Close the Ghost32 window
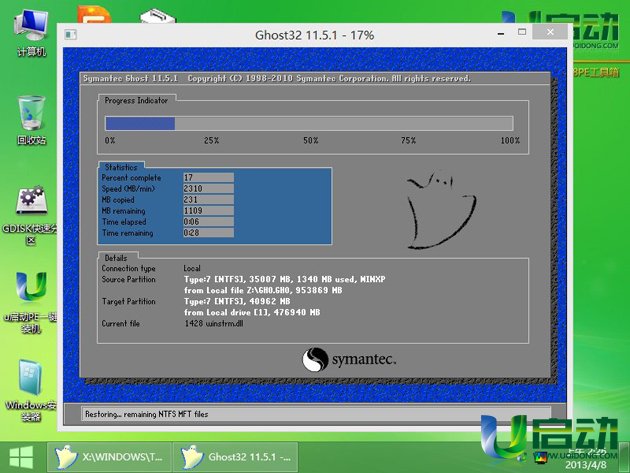 pos(550,32)
